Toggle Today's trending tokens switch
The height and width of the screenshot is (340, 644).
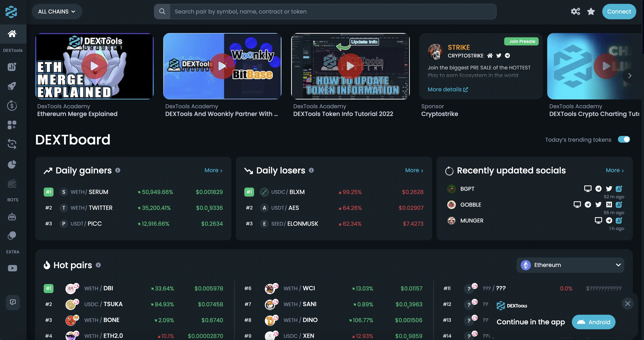pos(624,140)
